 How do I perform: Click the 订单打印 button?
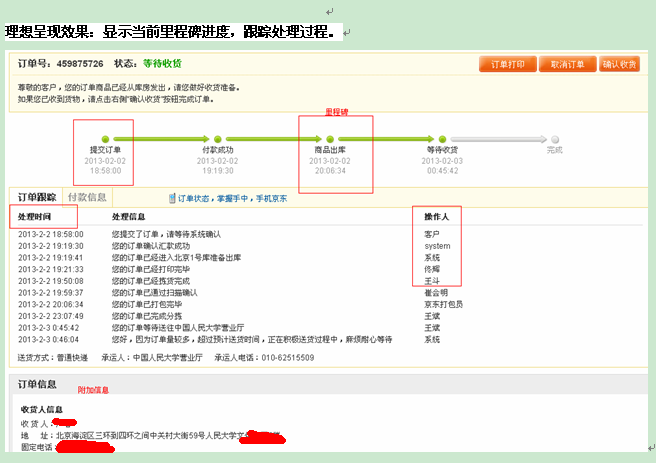507,64
